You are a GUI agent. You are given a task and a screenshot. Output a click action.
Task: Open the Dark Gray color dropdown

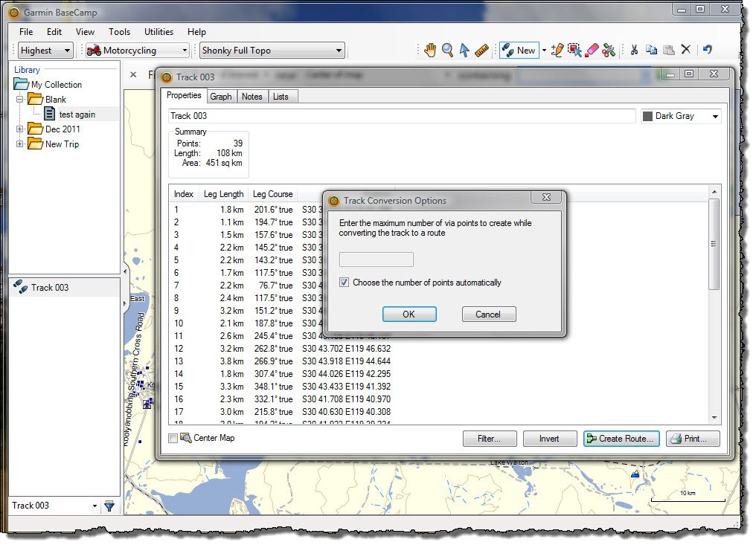pyautogui.click(x=681, y=116)
